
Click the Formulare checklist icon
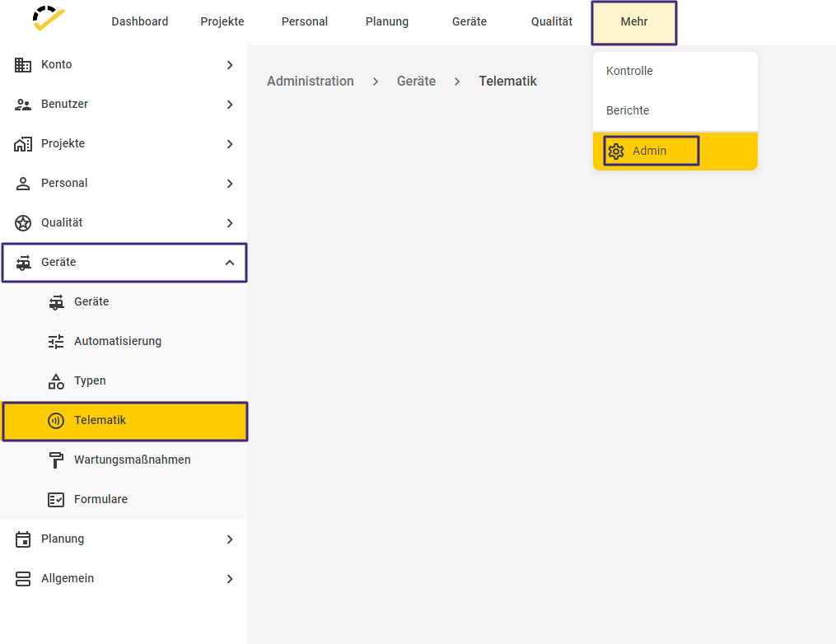tap(56, 500)
